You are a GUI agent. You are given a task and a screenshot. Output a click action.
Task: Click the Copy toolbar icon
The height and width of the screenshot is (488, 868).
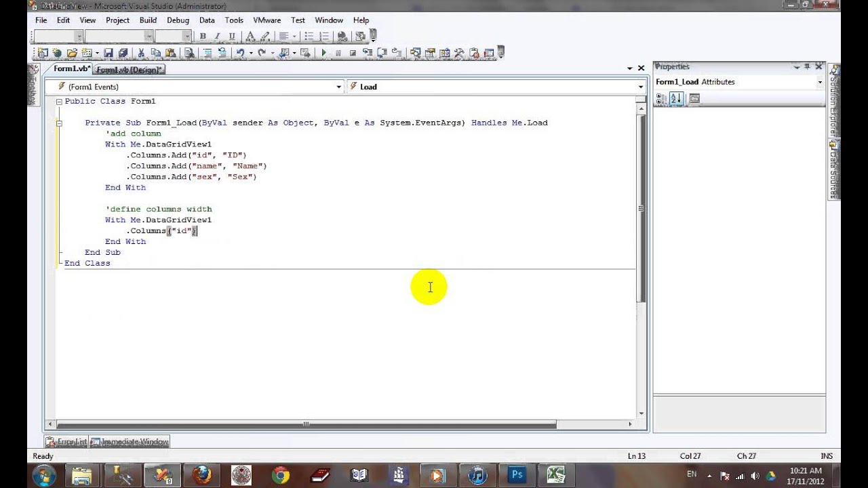click(x=156, y=53)
